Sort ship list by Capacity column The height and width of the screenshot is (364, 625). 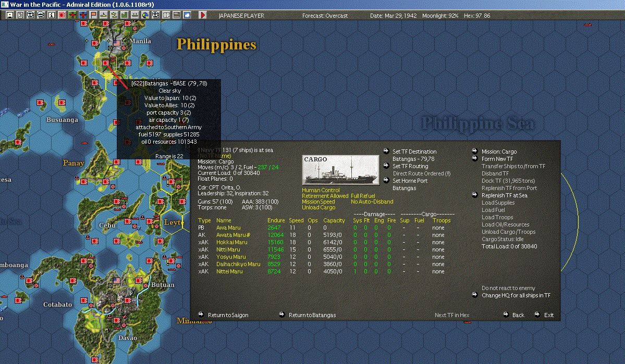coord(334,220)
